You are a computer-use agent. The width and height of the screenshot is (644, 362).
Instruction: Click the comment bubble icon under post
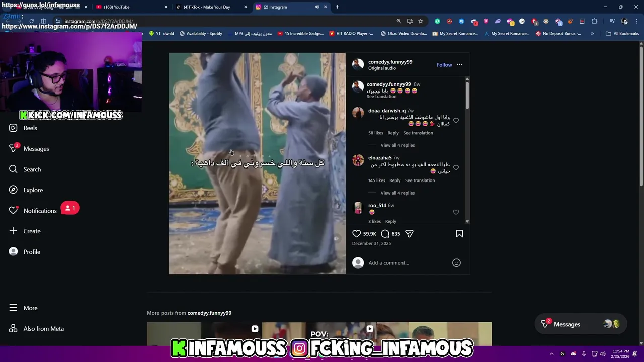(x=385, y=234)
